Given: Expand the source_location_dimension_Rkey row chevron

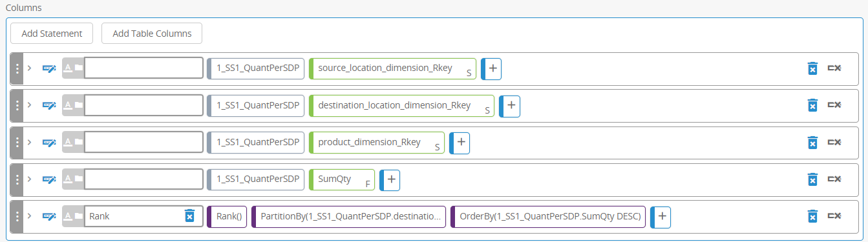Looking at the screenshot, I should (29, 68).
